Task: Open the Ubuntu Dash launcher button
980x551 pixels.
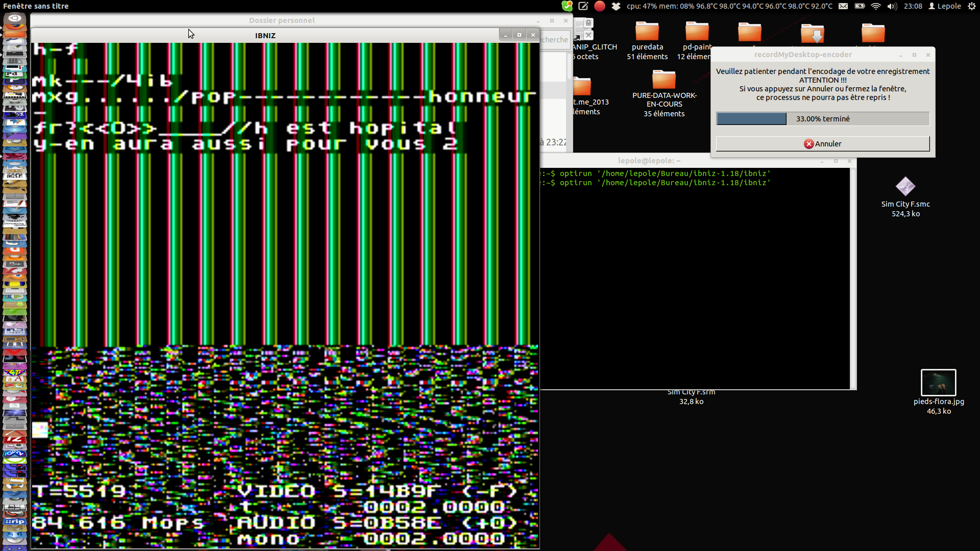Action: [x=15, y=19]
